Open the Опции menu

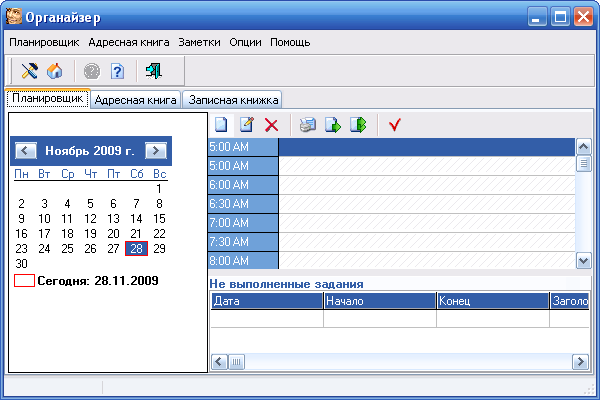click(x=245, y=42)
